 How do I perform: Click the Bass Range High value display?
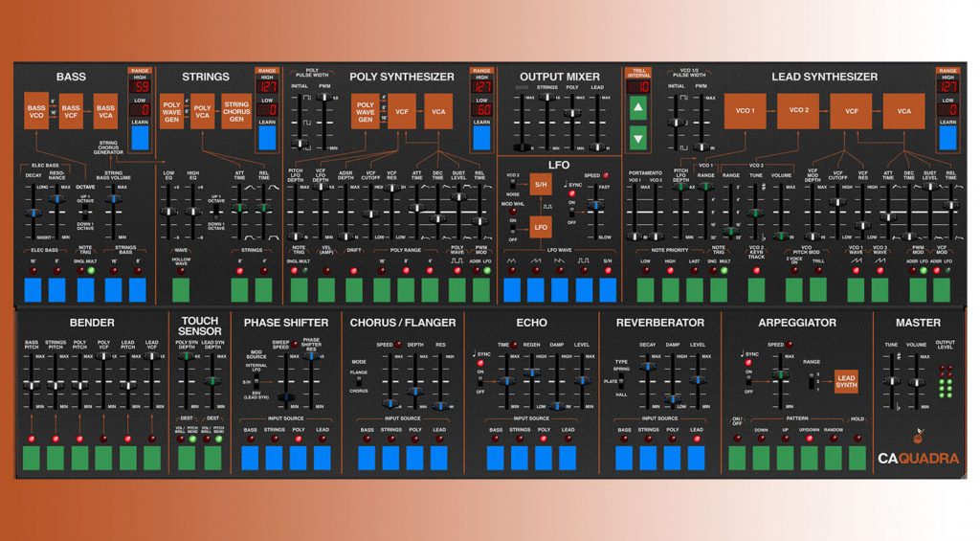[139, 85]
